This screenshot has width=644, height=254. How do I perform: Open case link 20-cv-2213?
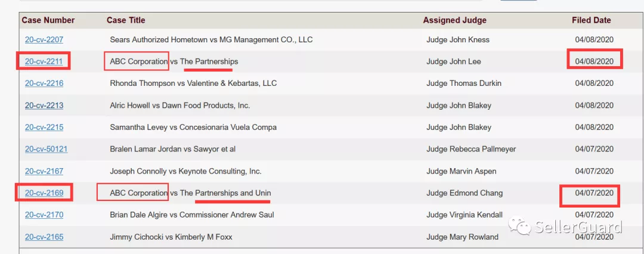pos(44,106)
